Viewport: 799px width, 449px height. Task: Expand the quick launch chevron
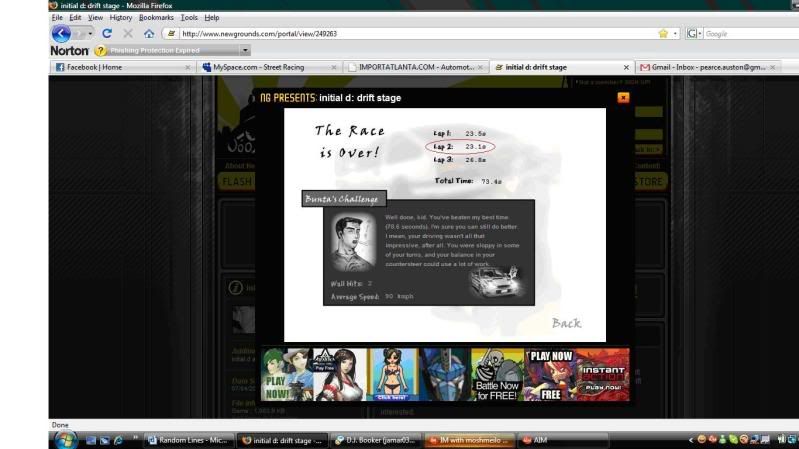(136, 438)
